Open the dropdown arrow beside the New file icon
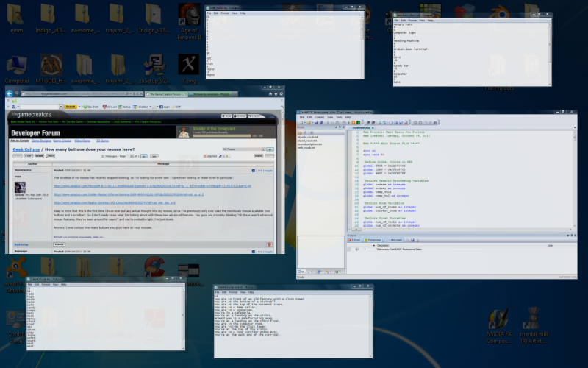The image size is (588, 368). click(x=305, y=123)
